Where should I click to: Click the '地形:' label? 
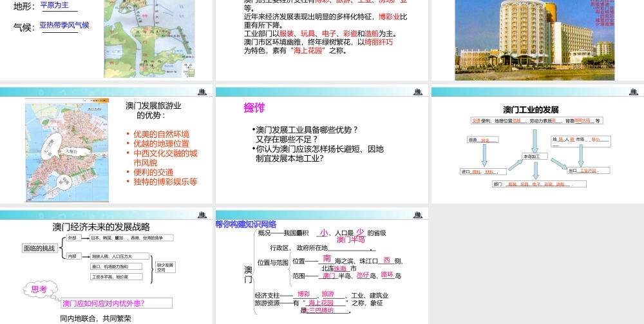coord(24,6)
